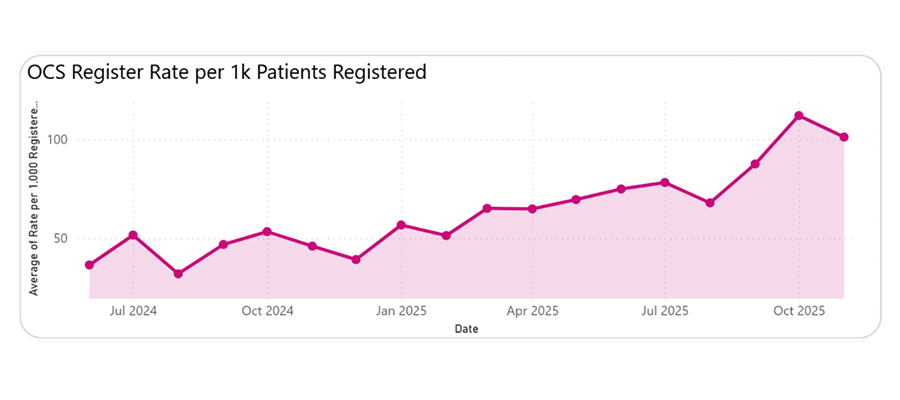Select the 'Jan 2025' x-axis label
Screen dimensions: 900x400
coord(401,311)
